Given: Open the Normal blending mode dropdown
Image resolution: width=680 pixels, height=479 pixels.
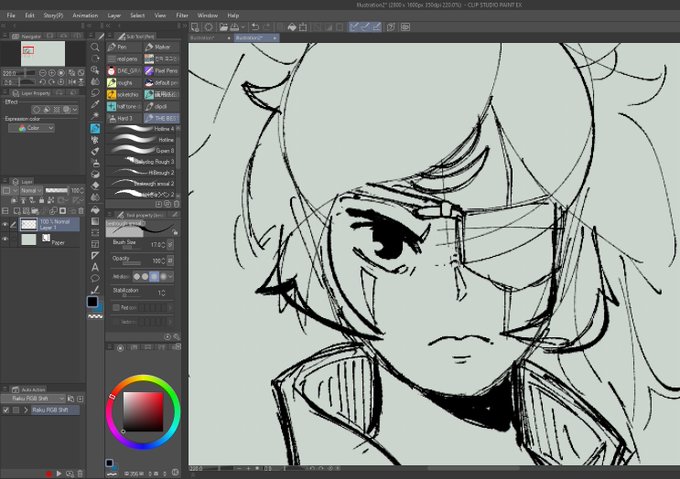Looking at the screenshot, I should point(31,190).
